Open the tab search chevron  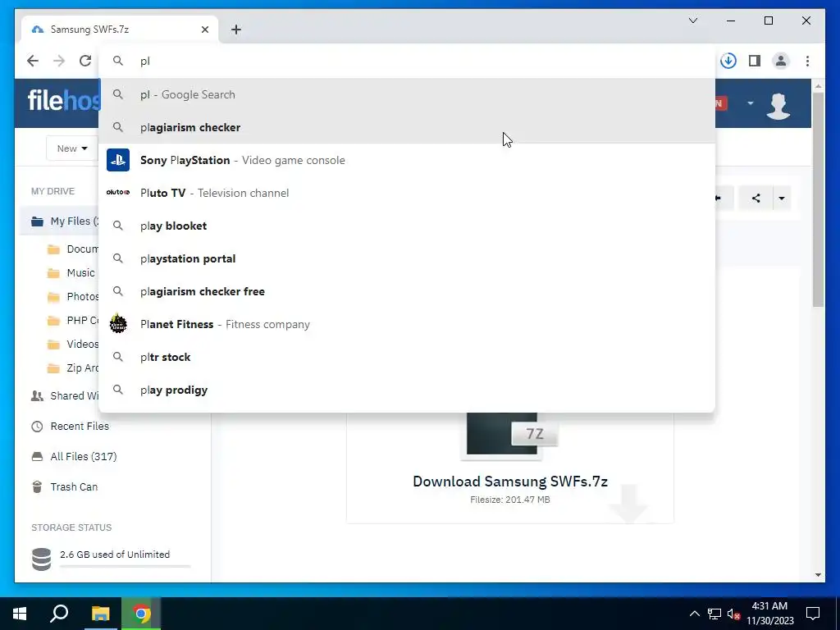[x=692, y=21]
